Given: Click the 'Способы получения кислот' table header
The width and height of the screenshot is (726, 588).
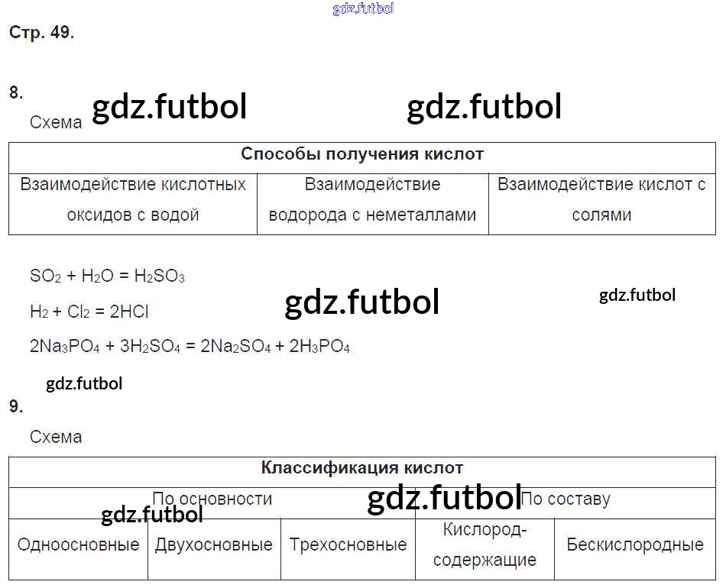Looking at the screenshot, I should 362,154.
